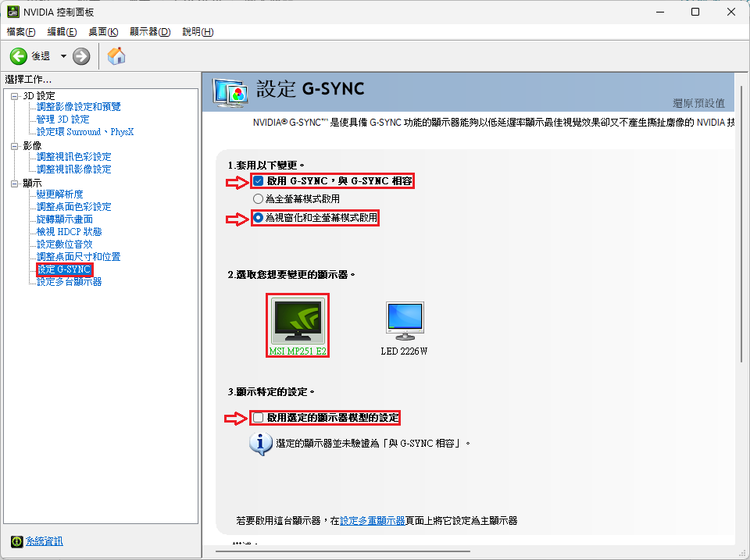Maximize the NVIDIA control panel window
This screenshot has height=560, width=750.
[x=695, y=12]
